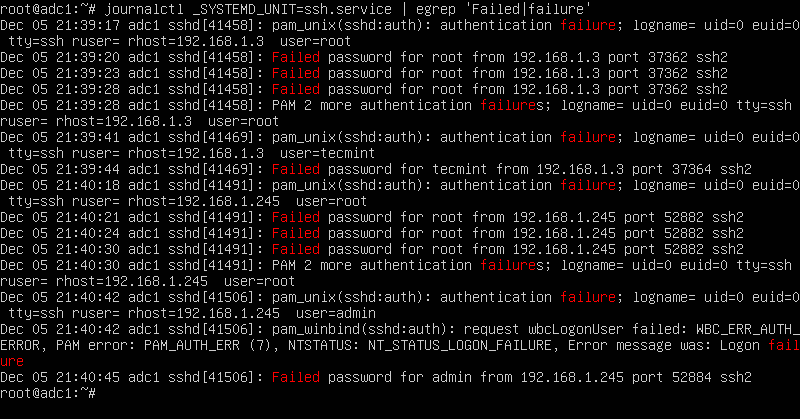Click the Dec 05 21:39:41 timestamp
The image size is (800, 419).
pyautogui.click(x=60, y=137)
